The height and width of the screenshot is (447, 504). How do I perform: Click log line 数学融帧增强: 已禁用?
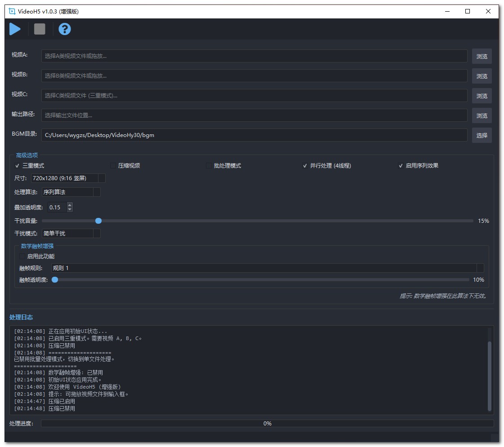[x=58, y=372]
